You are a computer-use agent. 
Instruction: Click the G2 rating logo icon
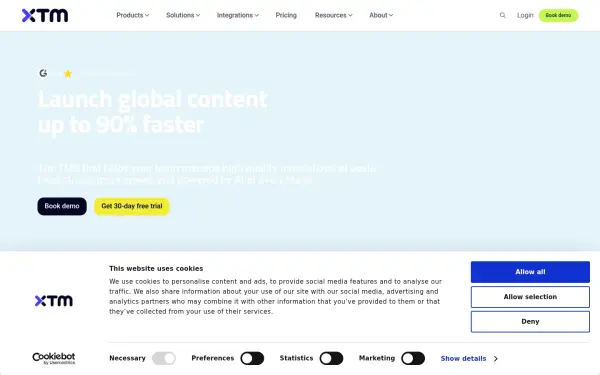[43, 73]
